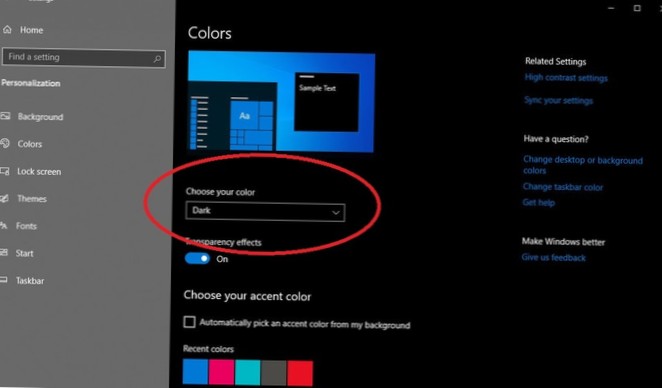Screen dimensions: 662x388
Task: Click the Themes brush icon
Action: click(4, 198)
